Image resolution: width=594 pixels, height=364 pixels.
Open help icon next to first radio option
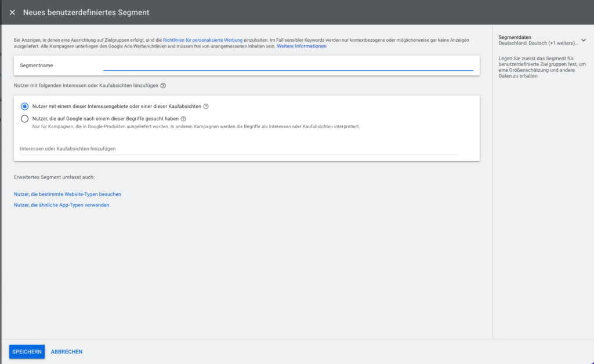(x=206, y=107)
